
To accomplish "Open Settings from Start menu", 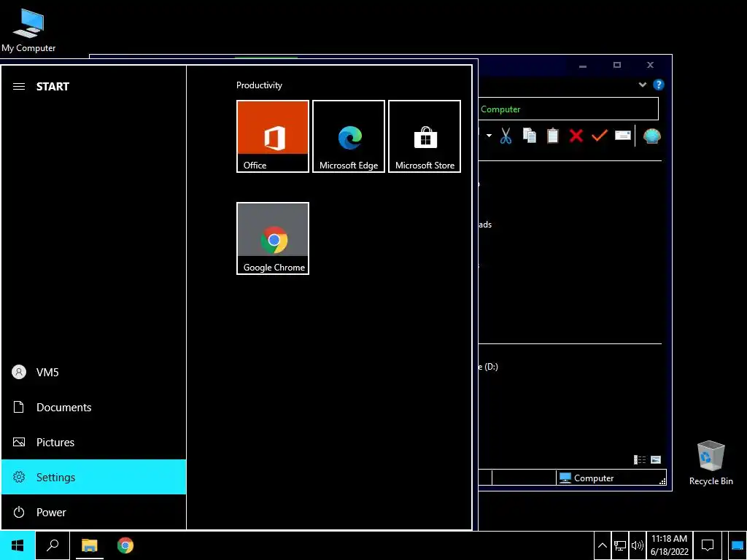I will (x=93, y=477).
